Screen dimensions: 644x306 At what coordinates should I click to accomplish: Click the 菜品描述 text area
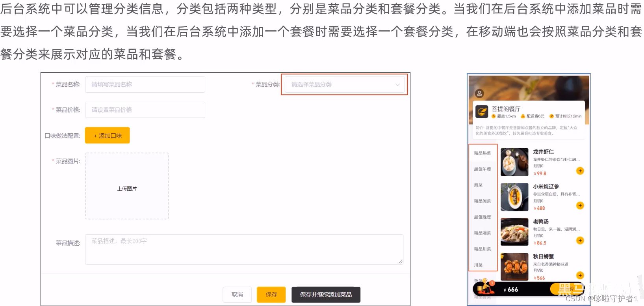244,250
